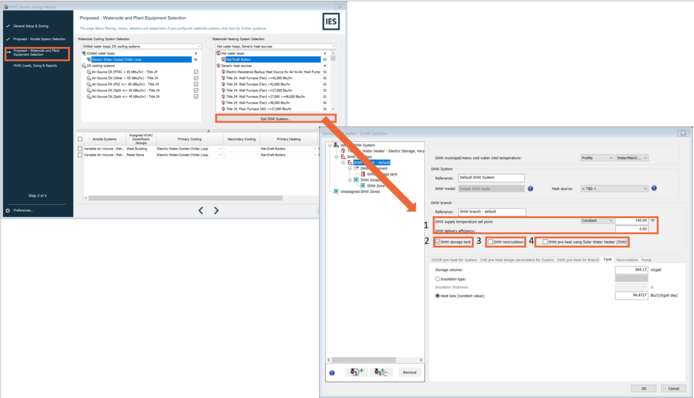Click info icon beside DHW model dropdown
Viewport: 694px width, 398px height.
click(x=530, y=189)
